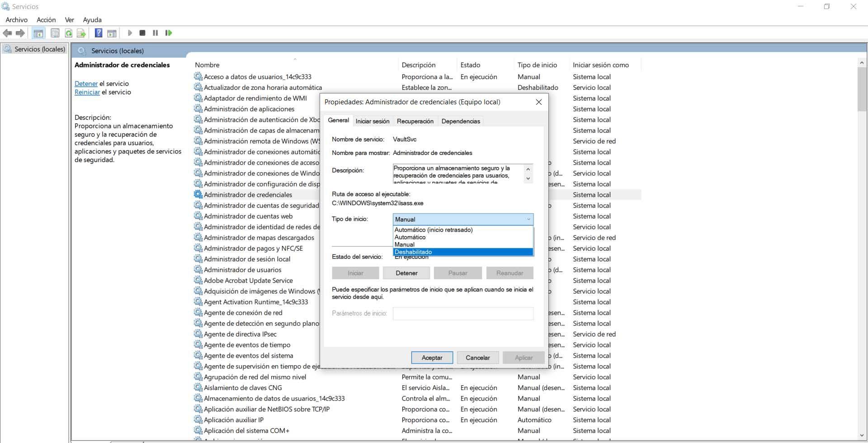Export the services list icon
868x443 pixels.
click(82, 33)
